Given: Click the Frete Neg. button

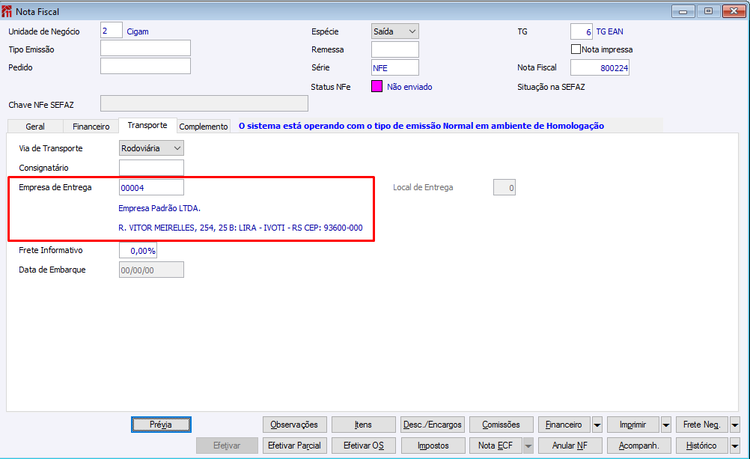Looking at the screenshot, I should click(702, 425).
